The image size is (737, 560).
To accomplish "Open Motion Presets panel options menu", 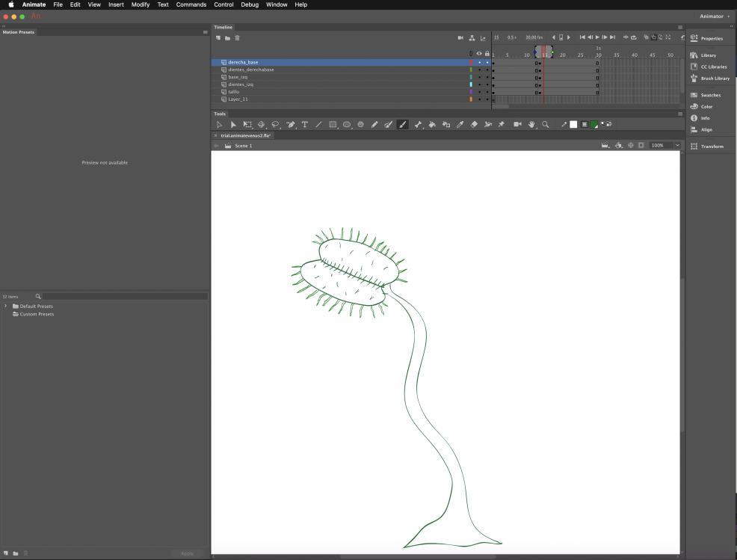I will pyautogui.click(x=206, y=32).
